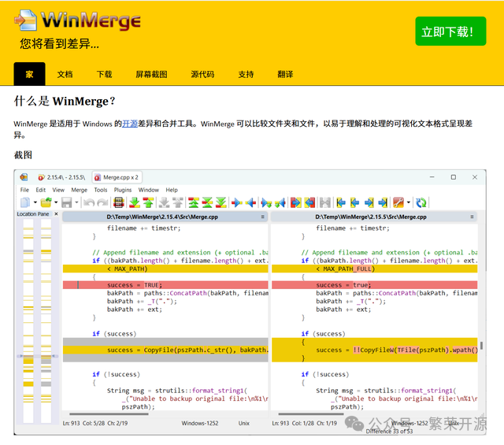Viewport: 504px width, 445px height.
Task: Open the Plugins menu
Action: pos(123,190)
